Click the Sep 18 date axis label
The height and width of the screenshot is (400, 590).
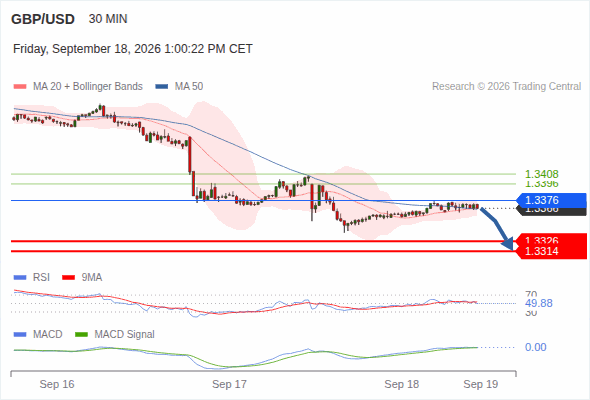pos(401,384)
